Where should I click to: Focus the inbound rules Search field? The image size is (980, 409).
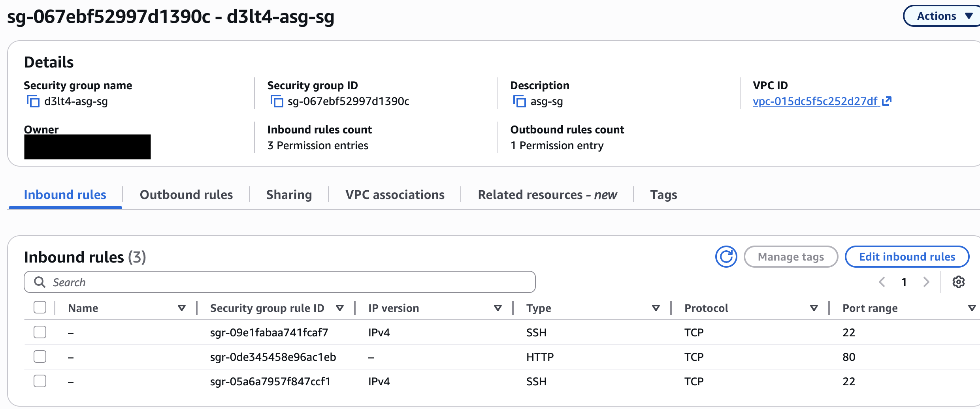[280, 282]
